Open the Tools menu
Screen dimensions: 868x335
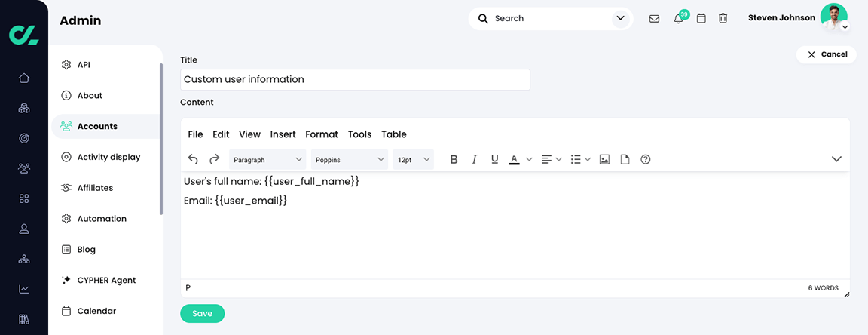[360, 134]
